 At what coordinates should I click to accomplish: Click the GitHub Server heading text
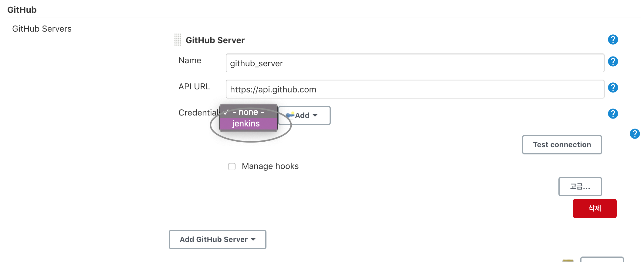[x=215, y=40]
